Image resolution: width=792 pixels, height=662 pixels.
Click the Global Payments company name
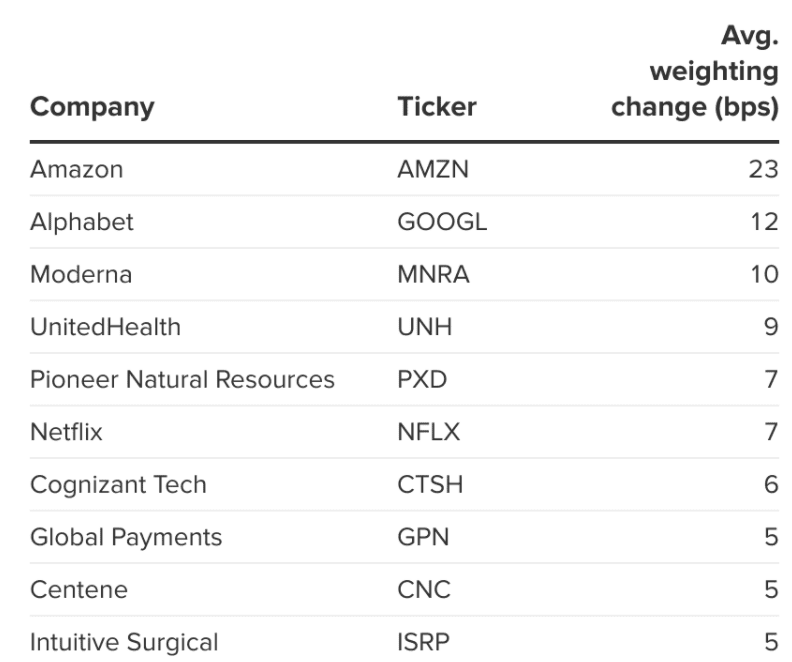click(x=126, y=537)
